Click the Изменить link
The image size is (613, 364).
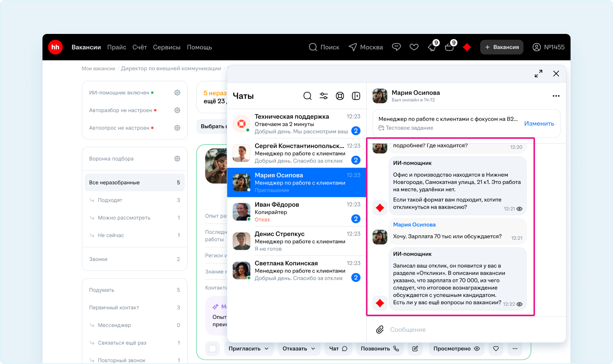(539, 123)
